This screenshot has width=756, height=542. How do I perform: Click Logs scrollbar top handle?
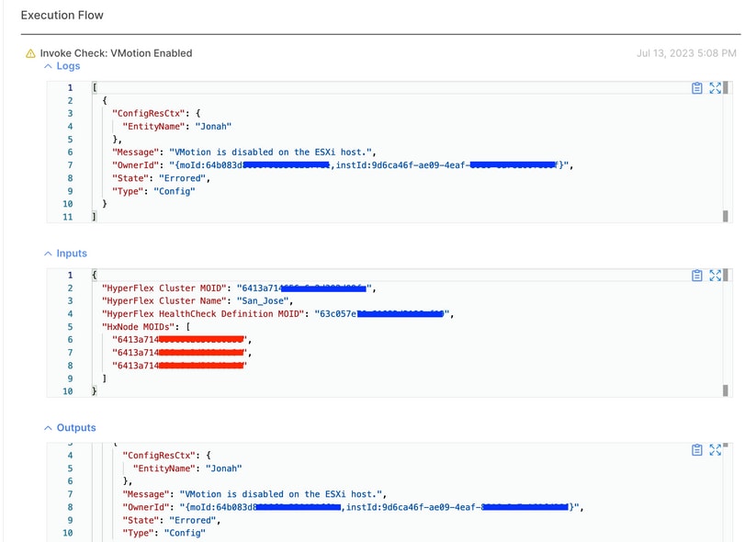point(725,88)
